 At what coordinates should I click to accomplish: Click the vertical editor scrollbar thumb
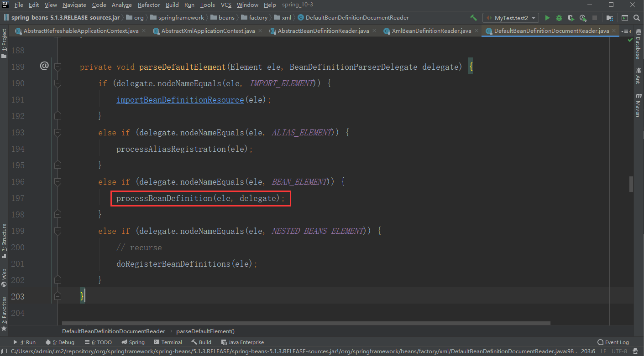pyautogui.click(x=631, y=184)
